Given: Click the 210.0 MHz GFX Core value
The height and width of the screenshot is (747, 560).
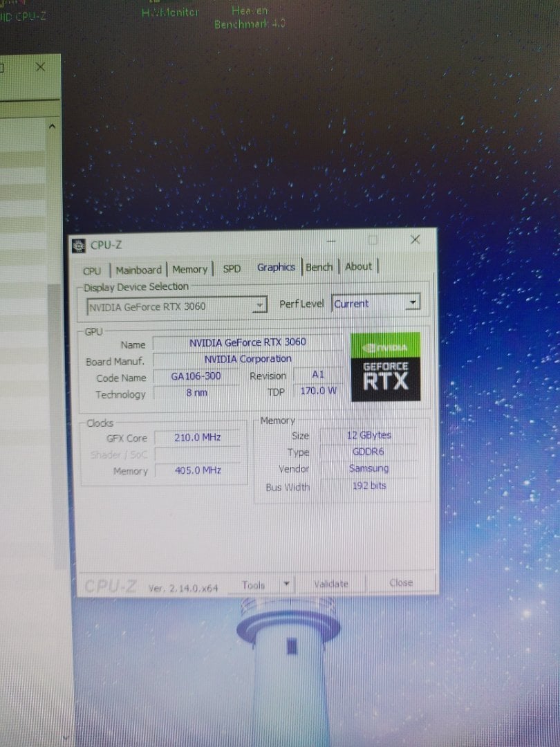Looking at the screenshot, I should pos(197,437).
